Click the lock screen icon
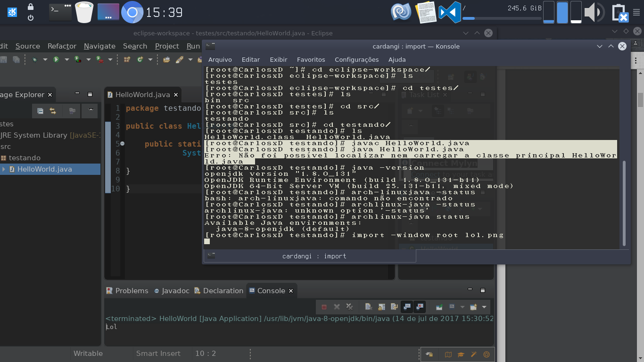 (x=31, y=6)
